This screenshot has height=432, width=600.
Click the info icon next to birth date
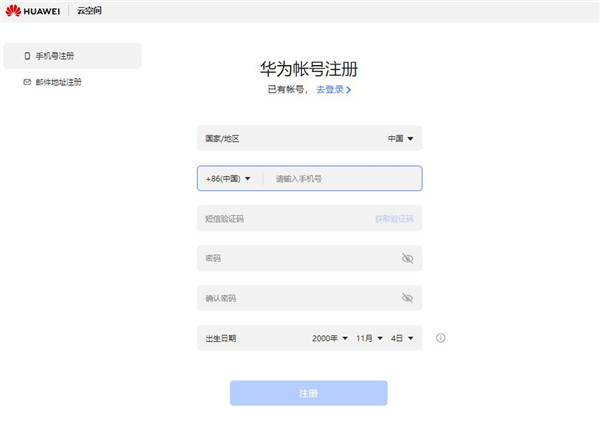coord(440,338)
